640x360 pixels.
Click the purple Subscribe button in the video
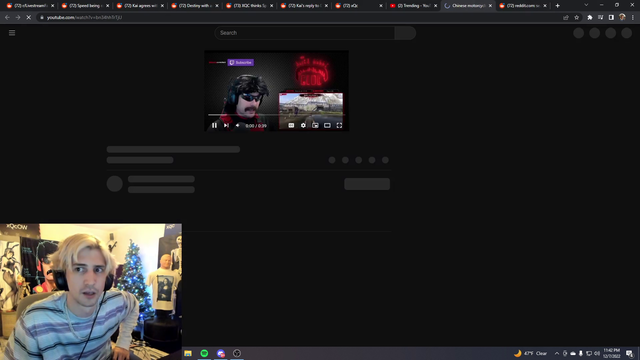241,62
